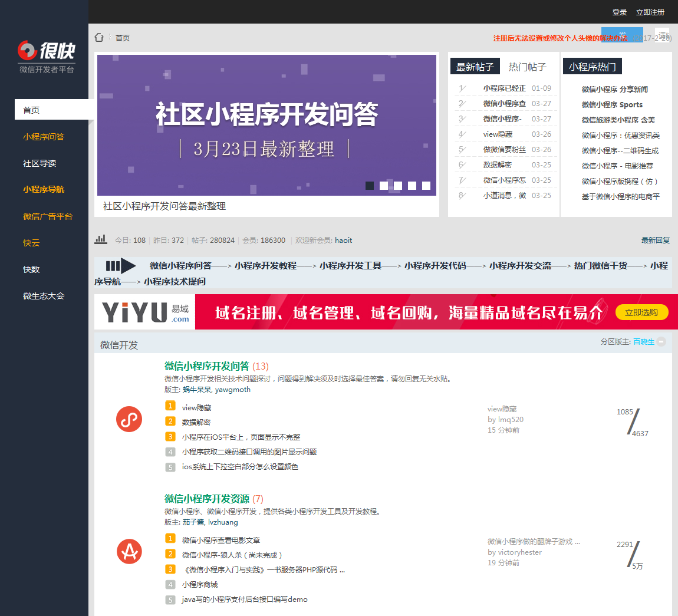Open thread ios系统上下拉空白部分怎么设置颜色
Image resolution: width=678 pixels, height=616 pixels.
[240, 466]
